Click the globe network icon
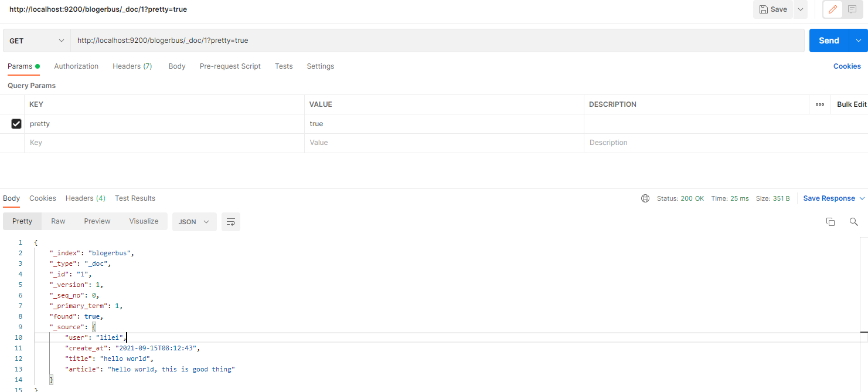 tap(645, 198)
